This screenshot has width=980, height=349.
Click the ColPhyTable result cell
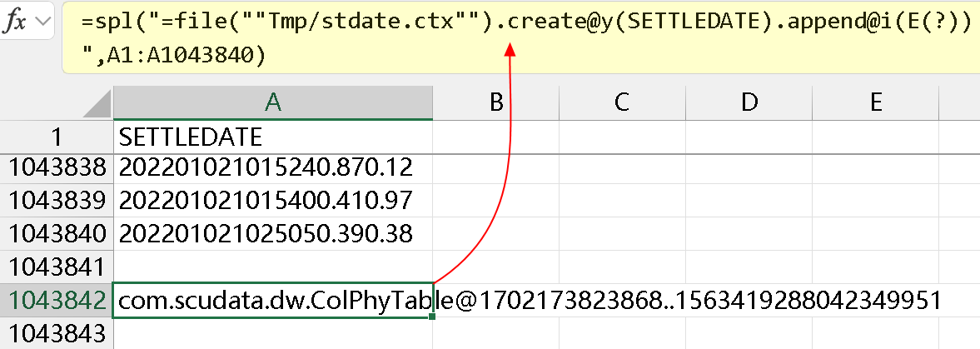pyautogui.click(x=272, y=300)
